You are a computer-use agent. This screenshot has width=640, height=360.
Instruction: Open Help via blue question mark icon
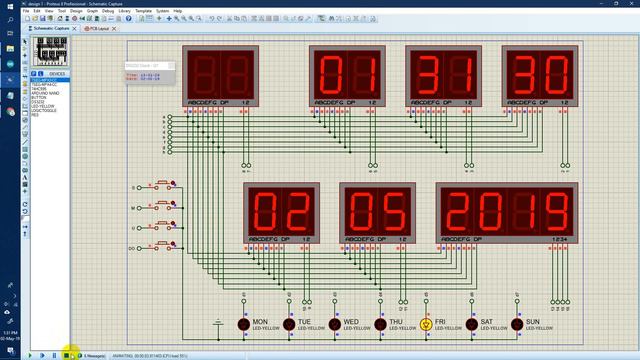pyautogui.click(x=128, y=19)
